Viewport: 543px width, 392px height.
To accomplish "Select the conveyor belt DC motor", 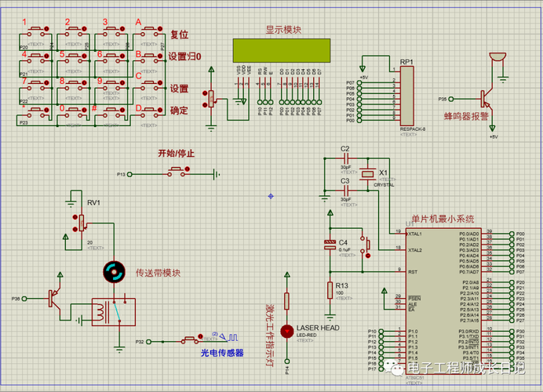I will pyautogui.click(x=114, y=272).
